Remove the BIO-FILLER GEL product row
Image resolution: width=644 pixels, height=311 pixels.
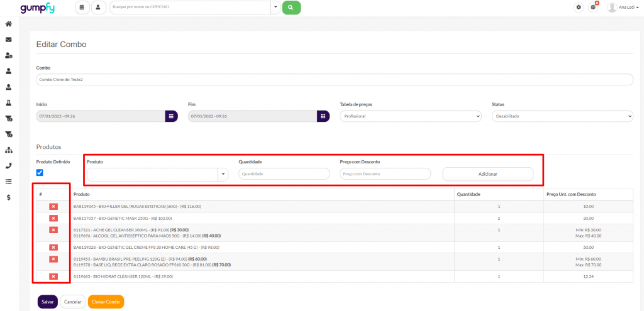pyautogui.click(x=53, y=206)
